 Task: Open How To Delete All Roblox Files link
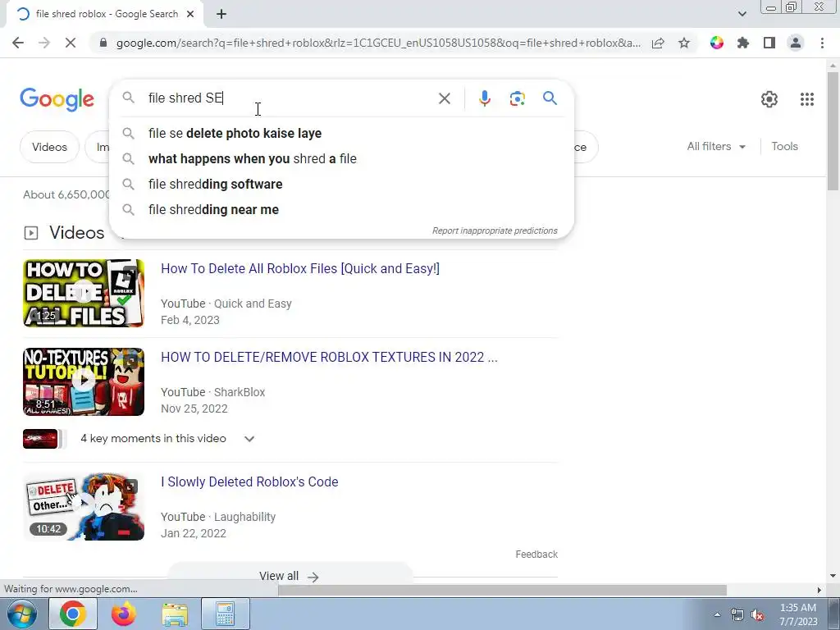[300, 268]
